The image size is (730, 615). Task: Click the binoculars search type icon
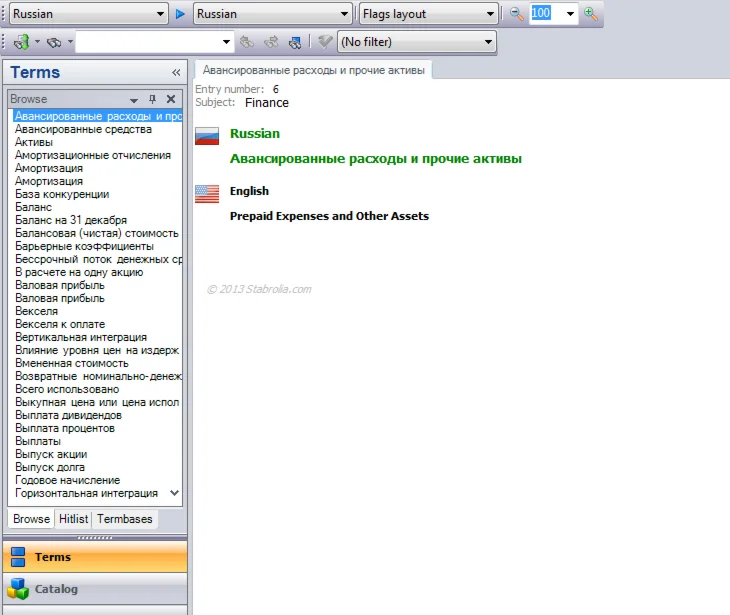pos(54,42)
